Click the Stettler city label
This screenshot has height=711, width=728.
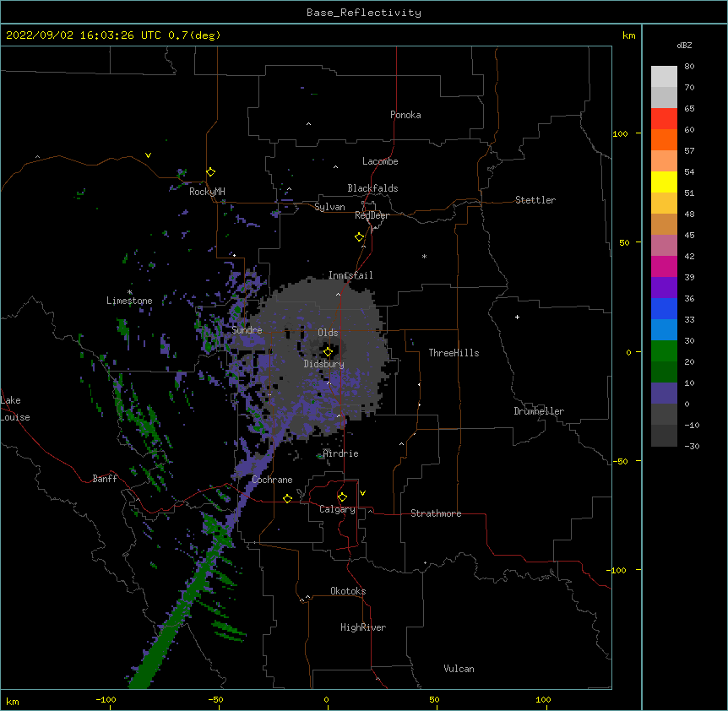click(535, 200)
